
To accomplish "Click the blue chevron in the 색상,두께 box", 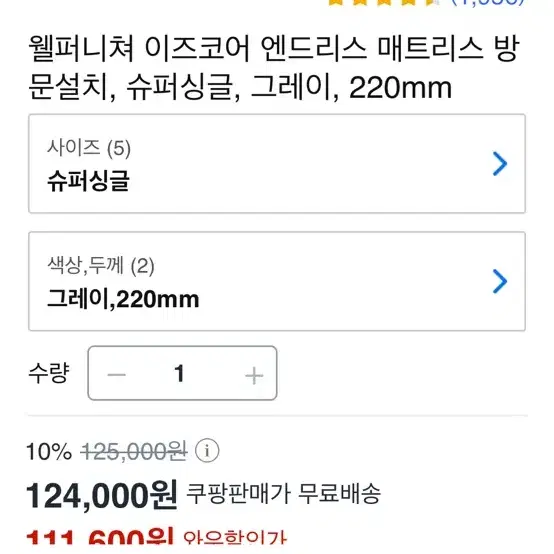I will [500, 281].
